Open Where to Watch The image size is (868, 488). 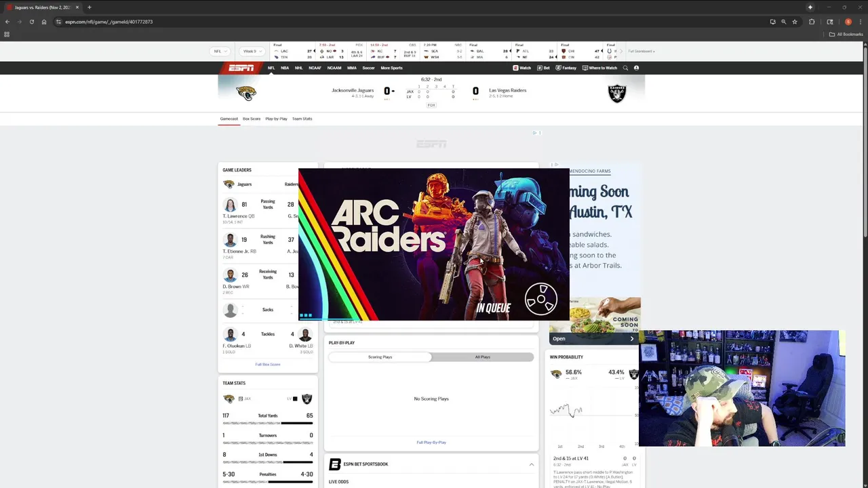(600, 68)
